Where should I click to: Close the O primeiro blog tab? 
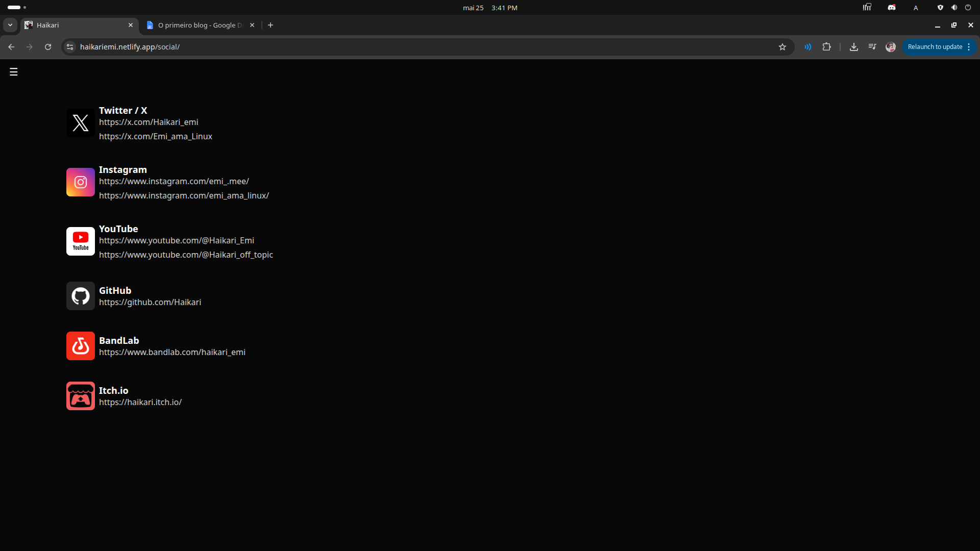(x=252, y=25)
